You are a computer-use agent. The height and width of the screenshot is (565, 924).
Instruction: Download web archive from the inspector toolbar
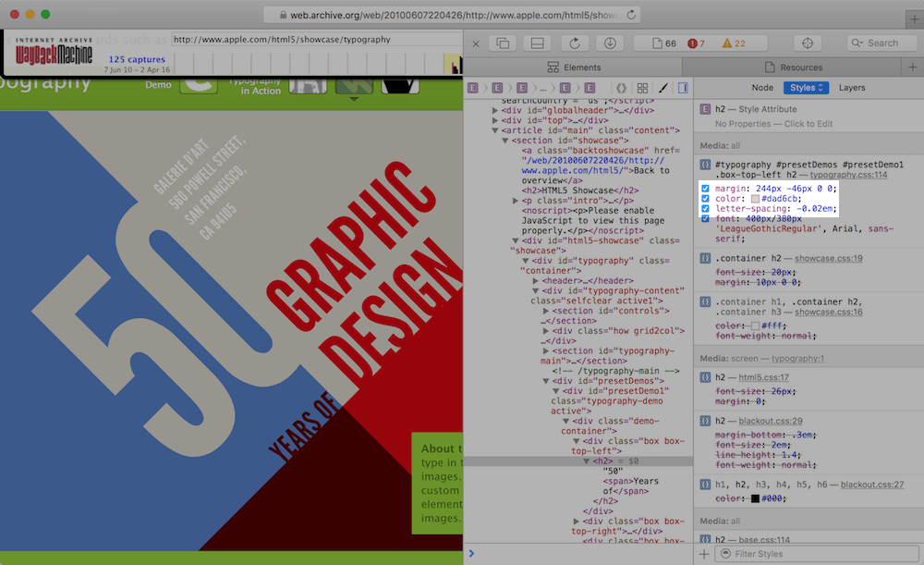[610, 43]
